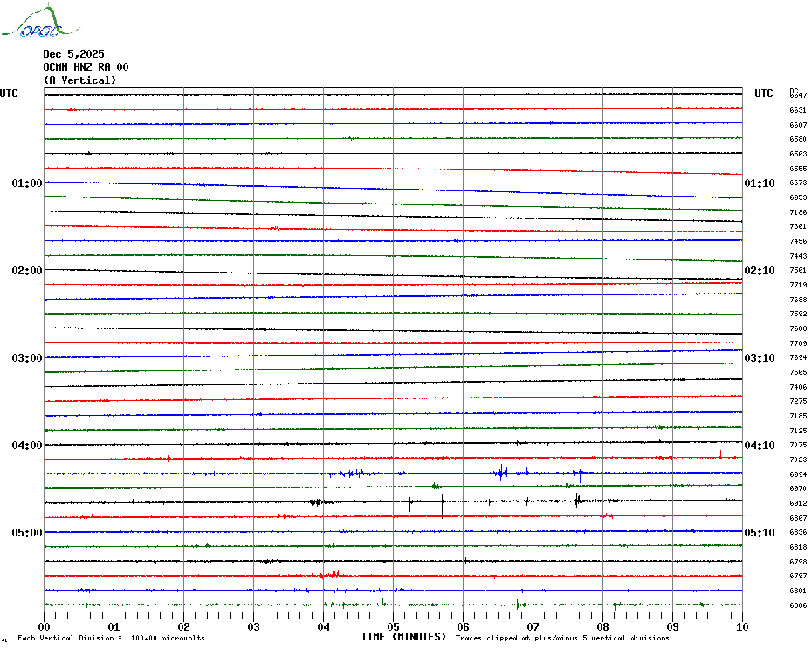Click the TIME (MINUTES) axis title

pos(403,637)
